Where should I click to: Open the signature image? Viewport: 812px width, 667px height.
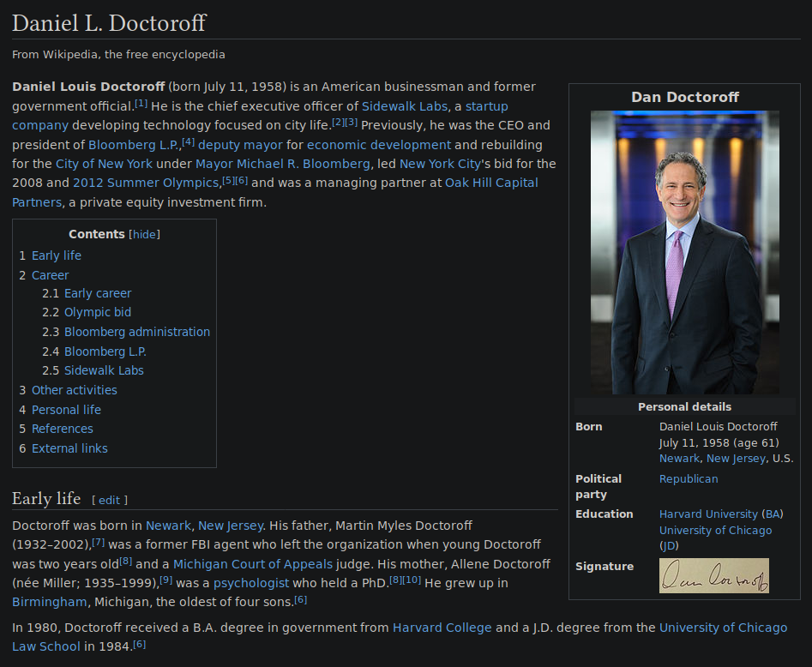[x=713, y=575]
